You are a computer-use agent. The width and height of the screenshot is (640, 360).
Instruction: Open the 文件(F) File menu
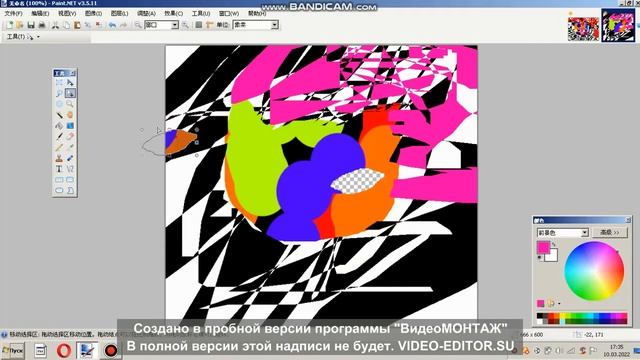pyautogui.click(x=13, y=13)
